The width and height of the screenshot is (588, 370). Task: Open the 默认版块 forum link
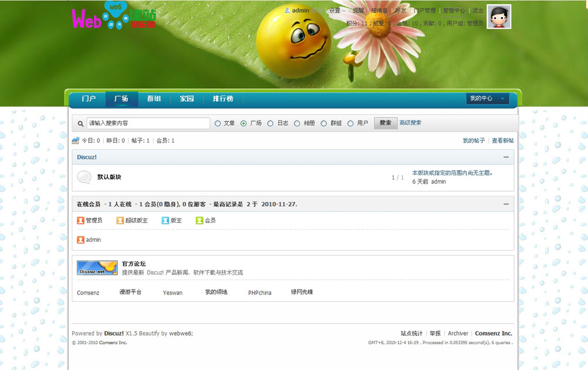(109, 176)
